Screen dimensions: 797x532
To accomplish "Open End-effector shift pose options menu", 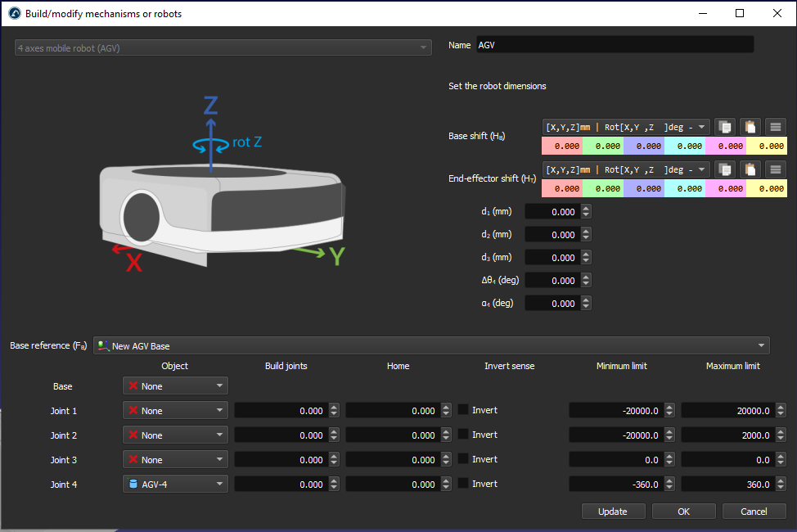I will coord(776,169).
